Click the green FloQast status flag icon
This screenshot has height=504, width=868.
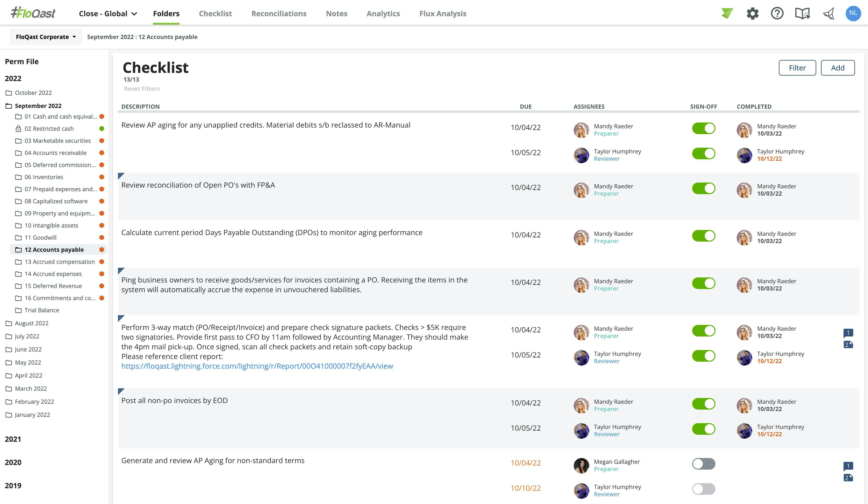click(x=727, y=13)
